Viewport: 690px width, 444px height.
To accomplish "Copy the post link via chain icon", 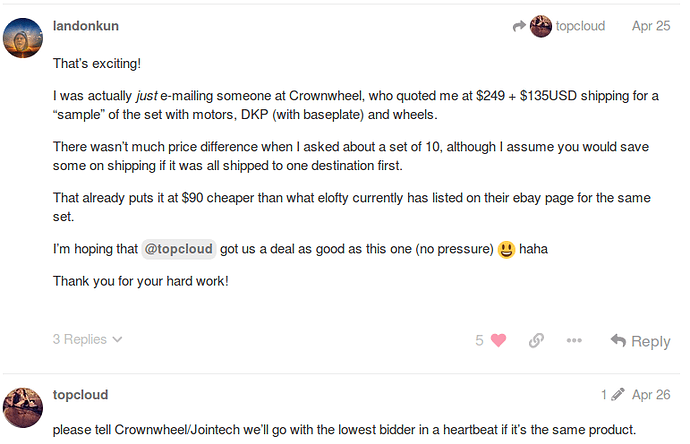I will 536,340.
